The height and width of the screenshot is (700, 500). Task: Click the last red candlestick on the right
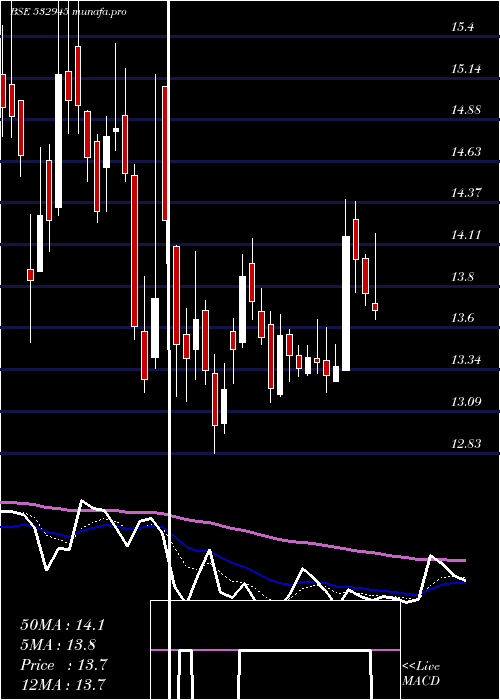(x=375, y=307)
